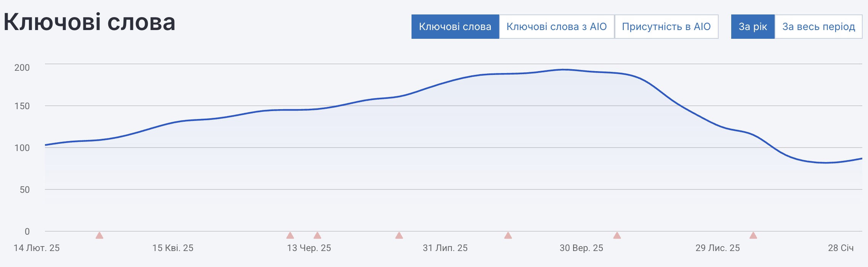Select the За рік period toggle
Screen dimensions: 868x267
pos(753,27)
